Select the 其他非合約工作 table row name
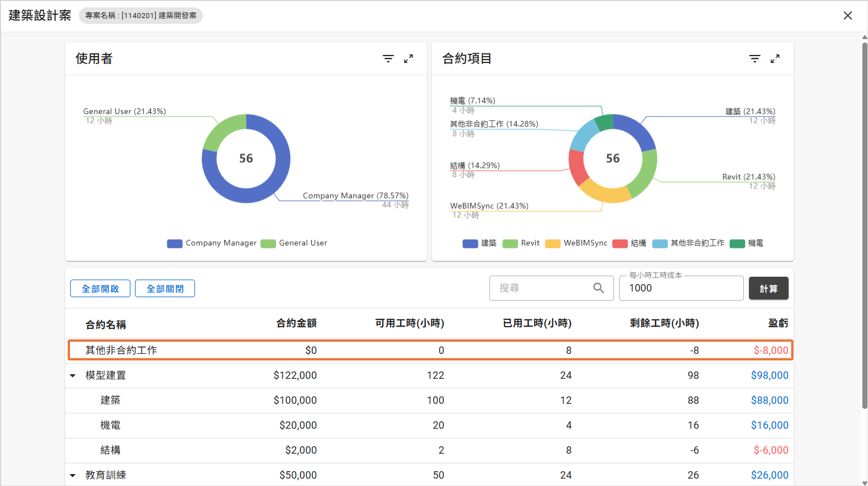 pyautogui.click(x=121, y=350)
